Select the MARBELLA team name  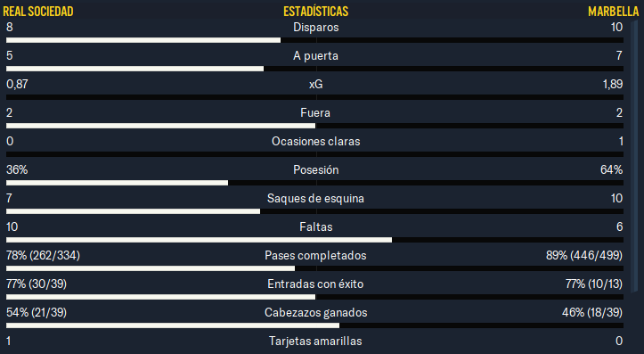pyautogui.click(x=613, y=11)
